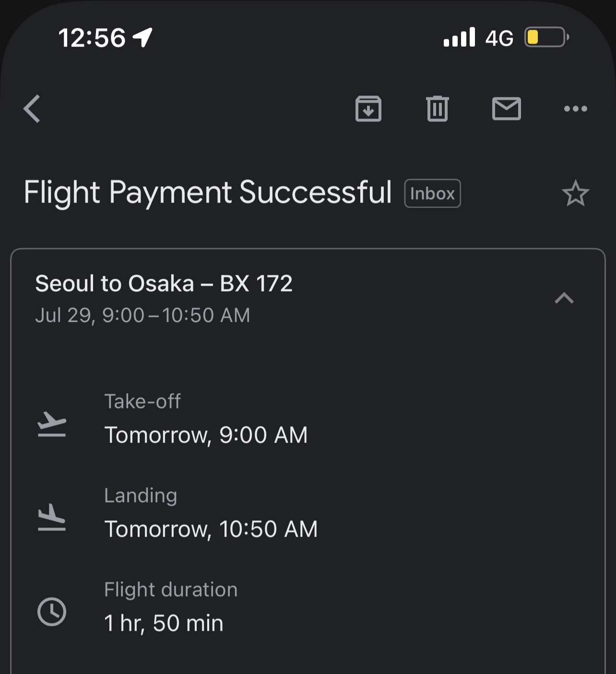This screenshot has width=616, height=674.
Task: Archive this email with the download box icon
Action: (368, 108)
